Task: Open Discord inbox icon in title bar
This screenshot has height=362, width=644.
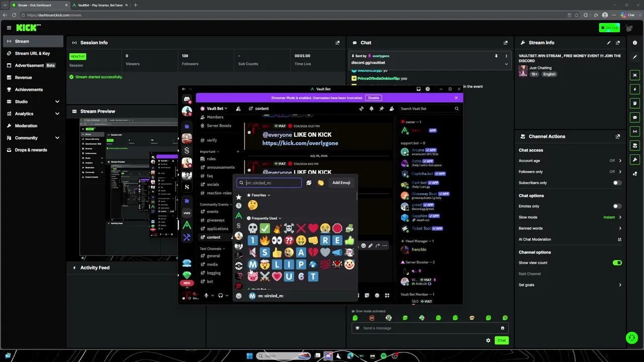Action: pyautogui.click(x=418, y=89)
